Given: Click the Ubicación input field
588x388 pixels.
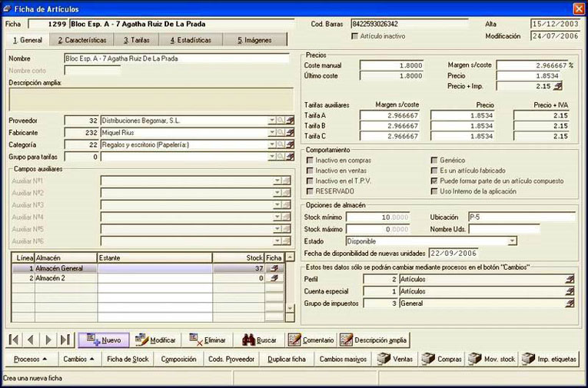Looking at the screenshot, I should [522, 217].
